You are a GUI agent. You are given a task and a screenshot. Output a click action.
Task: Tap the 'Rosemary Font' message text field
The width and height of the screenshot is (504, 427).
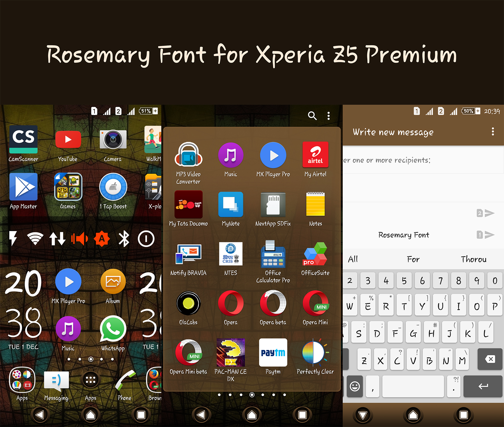(x=404, y=235)
